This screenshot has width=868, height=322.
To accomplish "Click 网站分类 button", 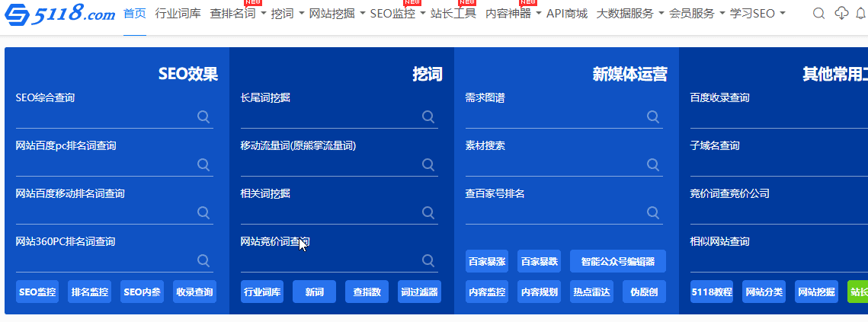I will [764, 292].
